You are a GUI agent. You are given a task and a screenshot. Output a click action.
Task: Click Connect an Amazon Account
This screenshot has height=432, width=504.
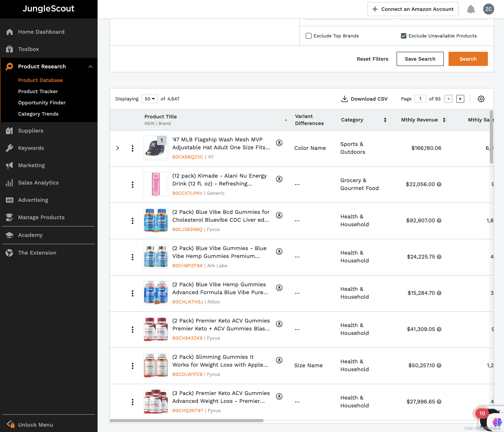click(x=413, y=9)
